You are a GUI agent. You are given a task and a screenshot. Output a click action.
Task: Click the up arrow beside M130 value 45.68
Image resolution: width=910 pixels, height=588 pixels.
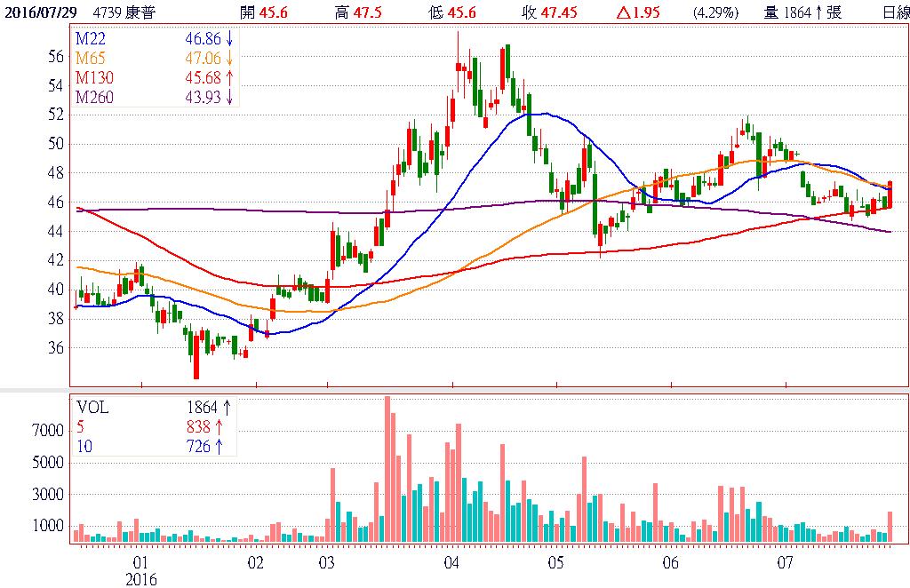click(x=230, y=77)
